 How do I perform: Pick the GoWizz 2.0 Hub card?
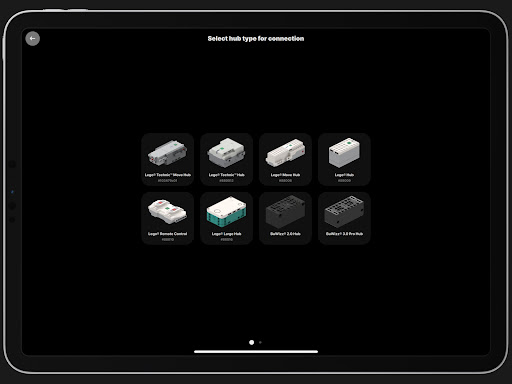(x=285, y=218)
